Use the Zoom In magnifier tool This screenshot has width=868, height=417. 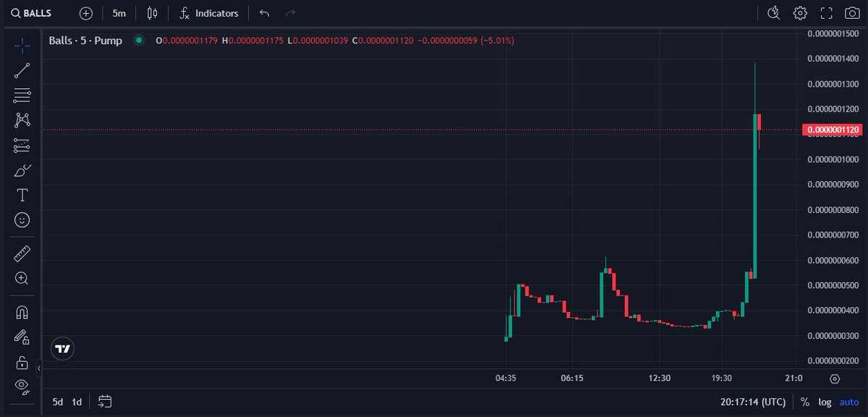pos(22,278)
